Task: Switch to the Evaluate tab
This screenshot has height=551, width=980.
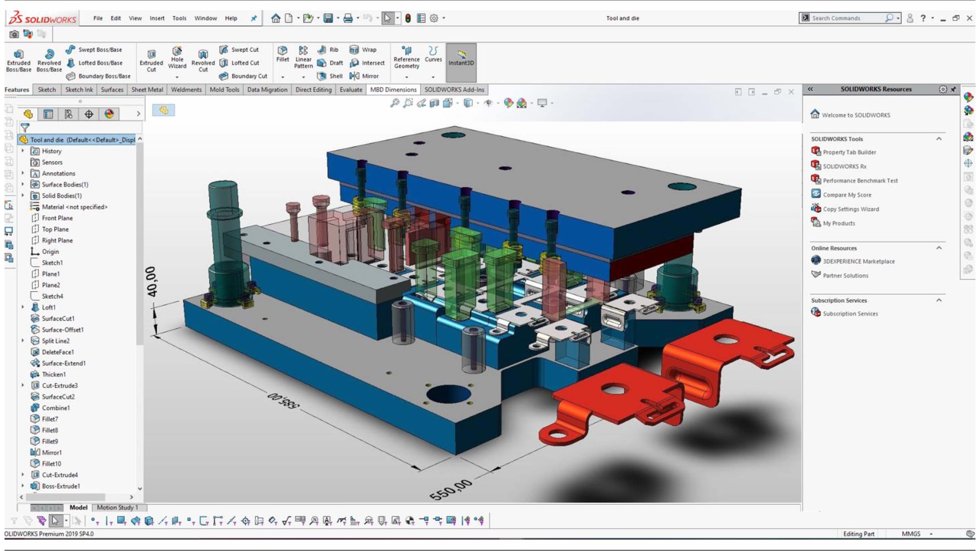Action: coord(351,90)
